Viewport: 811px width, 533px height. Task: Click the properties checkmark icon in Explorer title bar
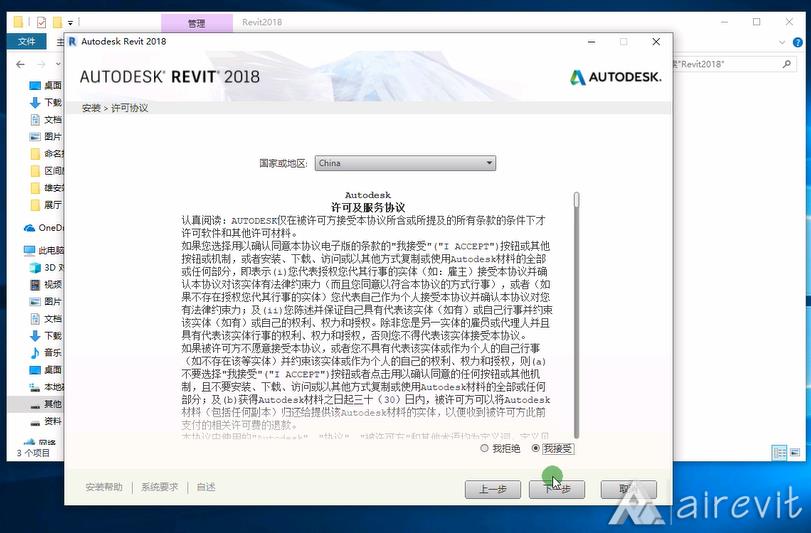tap(41, 21)
